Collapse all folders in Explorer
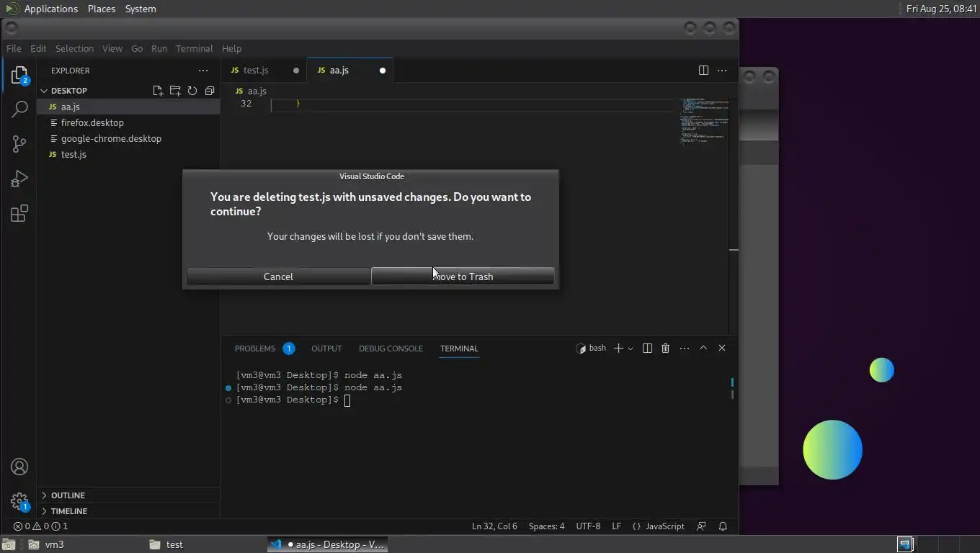 tap(210, 91)
